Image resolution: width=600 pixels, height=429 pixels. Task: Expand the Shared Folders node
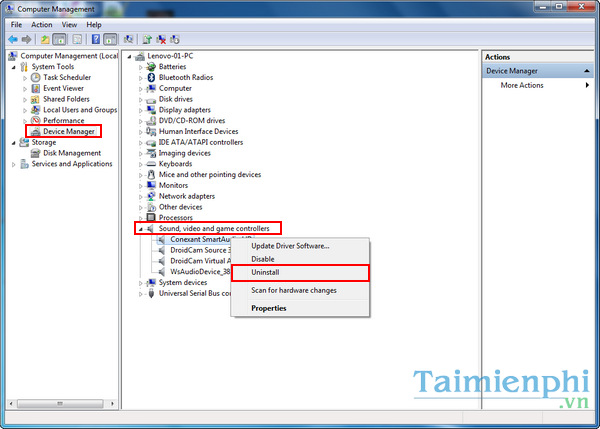coord(25,100)
